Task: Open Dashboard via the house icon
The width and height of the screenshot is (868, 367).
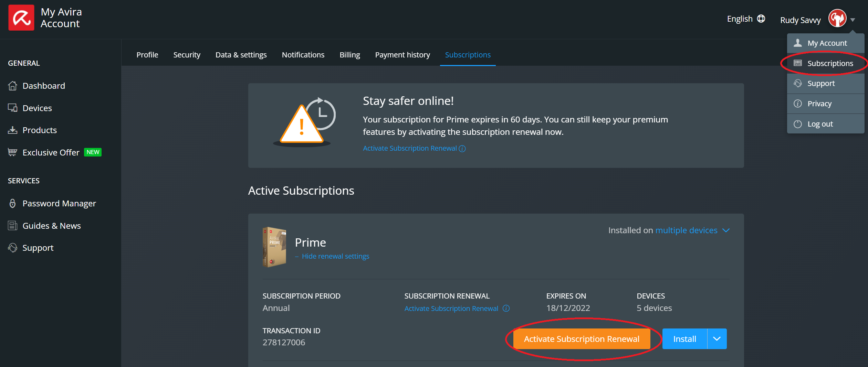Action: tap(12, 86)
